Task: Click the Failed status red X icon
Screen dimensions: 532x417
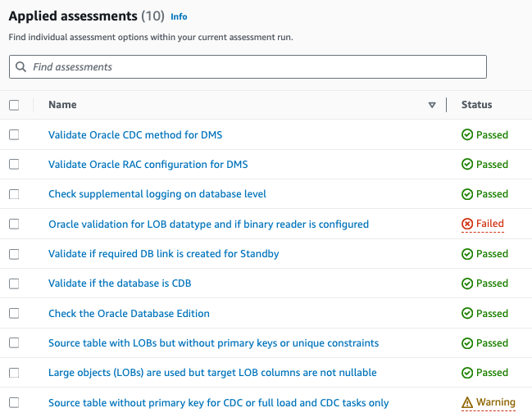Action: point(467,224)
